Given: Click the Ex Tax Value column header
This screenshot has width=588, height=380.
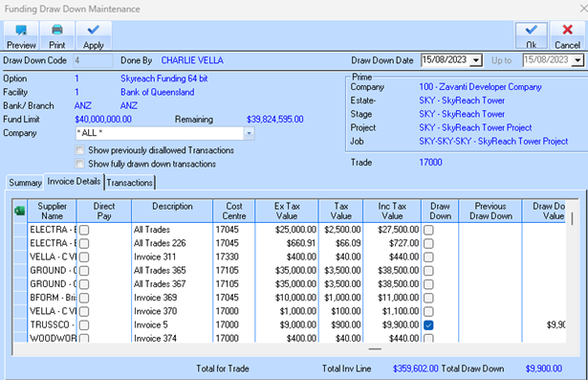Looking at the screenshot, I should pos(287,211).
